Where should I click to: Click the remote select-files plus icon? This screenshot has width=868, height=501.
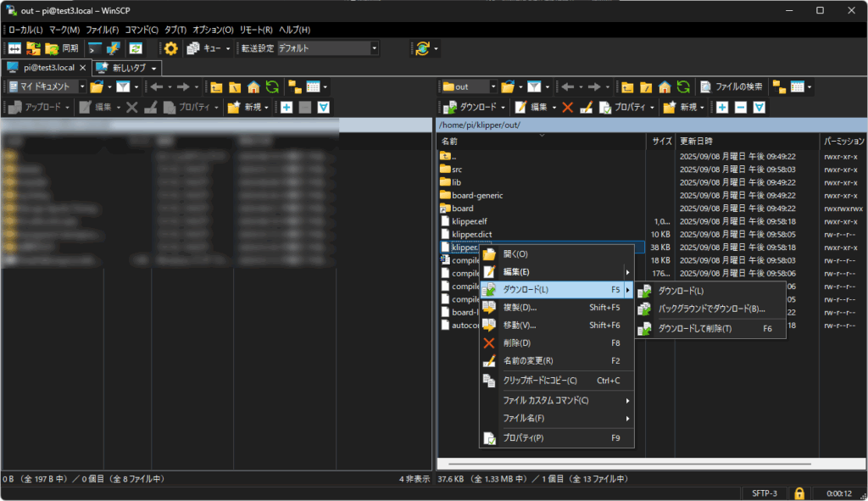click(721, 108)
